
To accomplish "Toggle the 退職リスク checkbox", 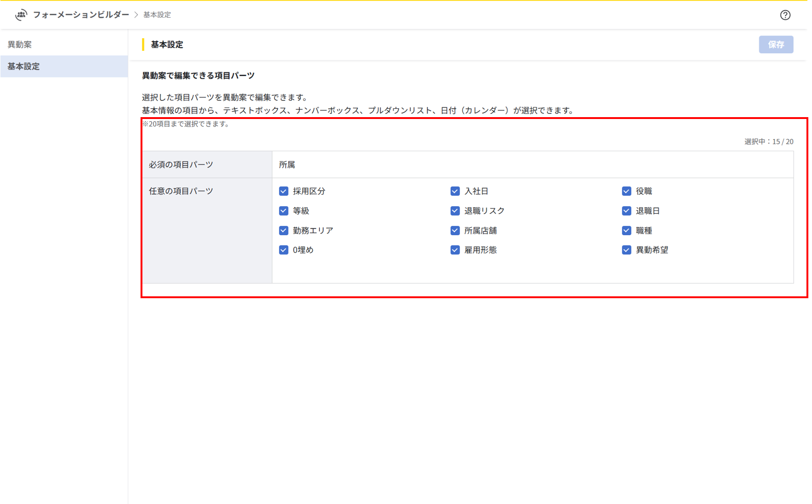I will coord(455,211).
